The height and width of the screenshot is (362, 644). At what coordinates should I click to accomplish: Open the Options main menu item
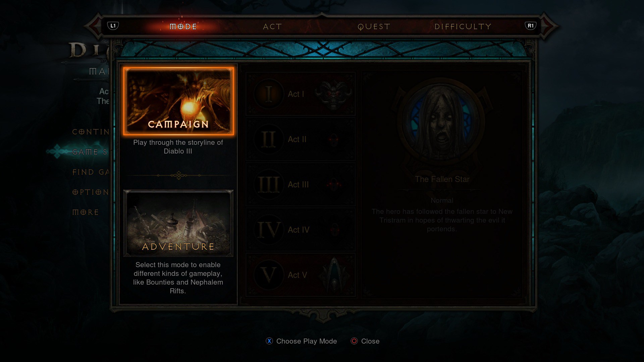[91, 192]
